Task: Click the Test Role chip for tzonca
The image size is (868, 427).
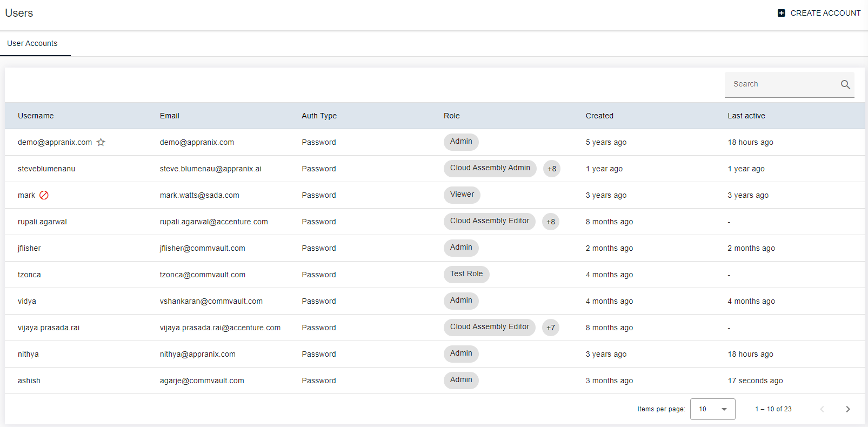Action: tap(466, 274)
